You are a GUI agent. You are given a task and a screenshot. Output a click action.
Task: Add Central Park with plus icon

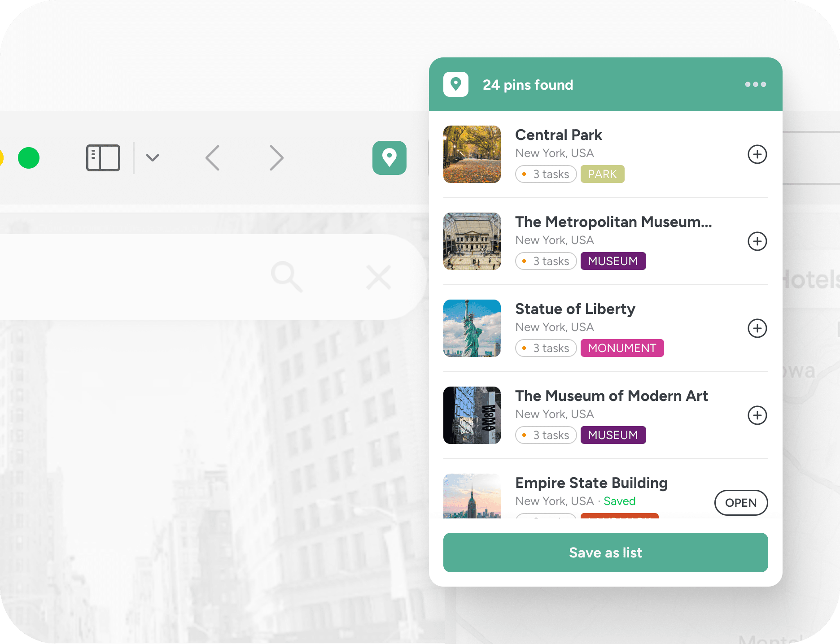757,154
